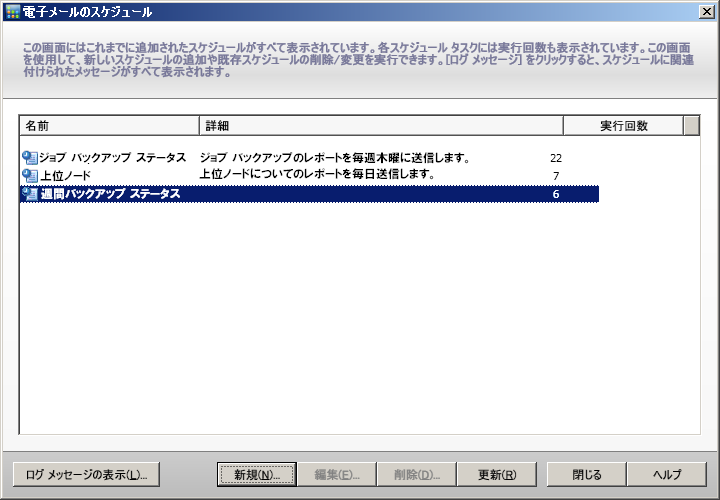
Task: Click the 上位ノード schedule icon
Action: point(30,175)
